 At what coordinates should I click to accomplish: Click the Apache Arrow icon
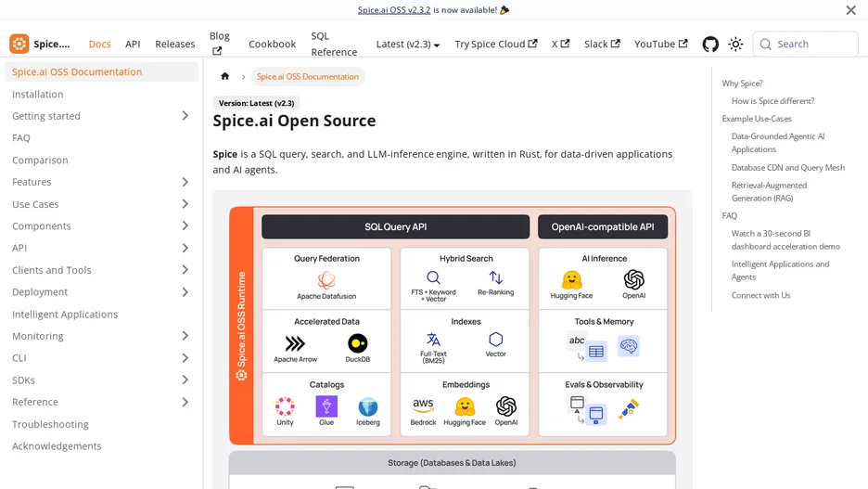(295, 343)
